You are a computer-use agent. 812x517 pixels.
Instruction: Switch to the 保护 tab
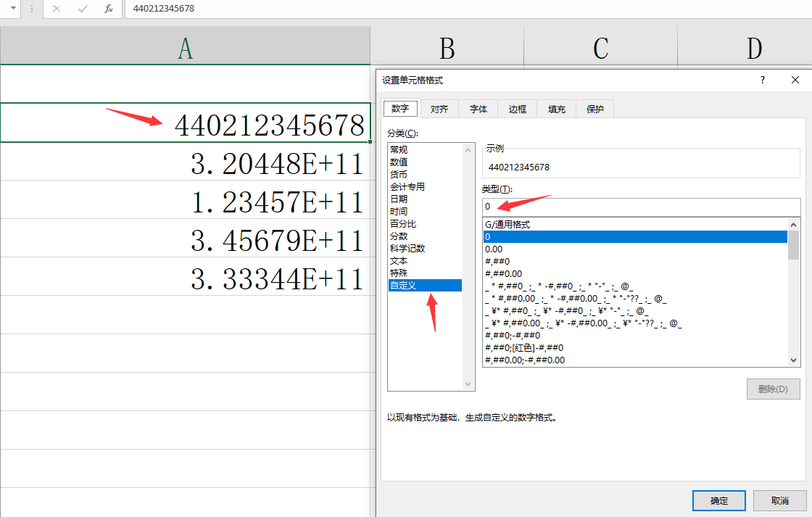(x=595, y=109)
